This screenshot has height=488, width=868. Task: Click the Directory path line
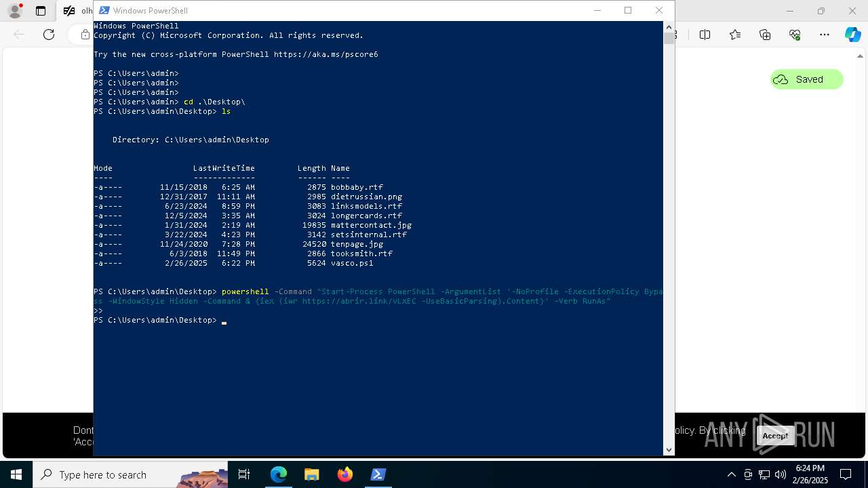[191, 140]
